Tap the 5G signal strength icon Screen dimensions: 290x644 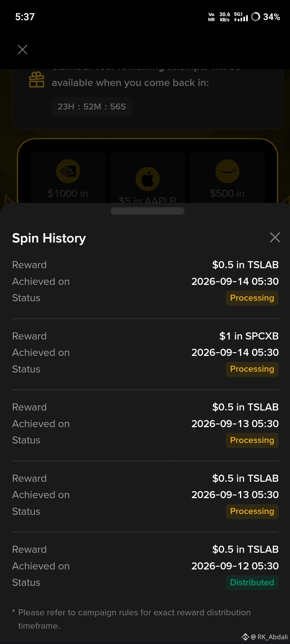[241, 17]
